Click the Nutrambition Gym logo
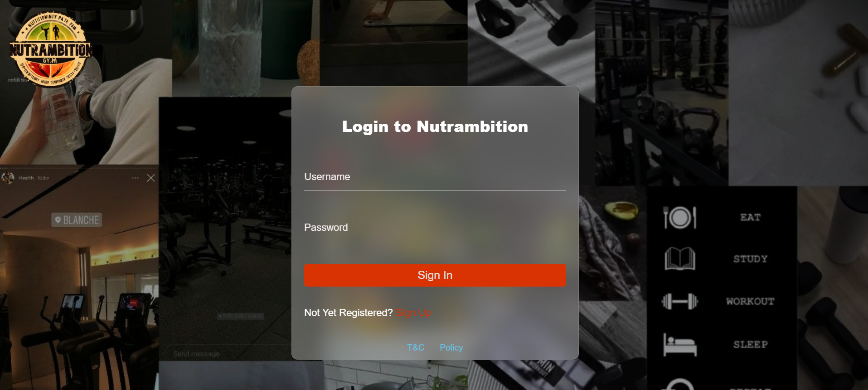 point(51,49)
